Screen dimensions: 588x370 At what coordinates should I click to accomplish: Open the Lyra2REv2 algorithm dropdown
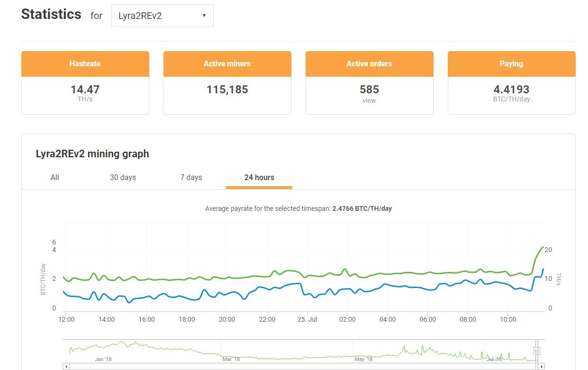(162, 16)
